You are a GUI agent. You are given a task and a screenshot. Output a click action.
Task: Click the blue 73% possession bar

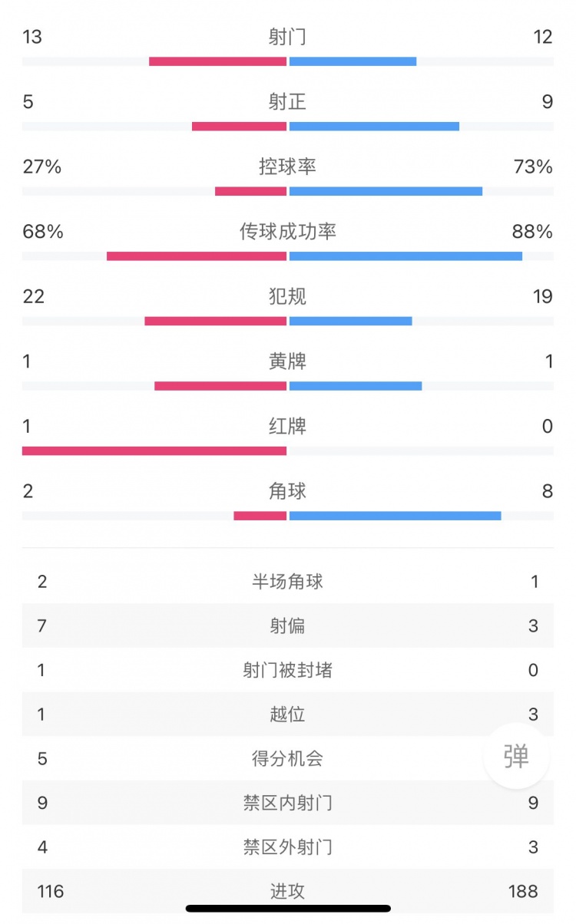click(386, 191)
